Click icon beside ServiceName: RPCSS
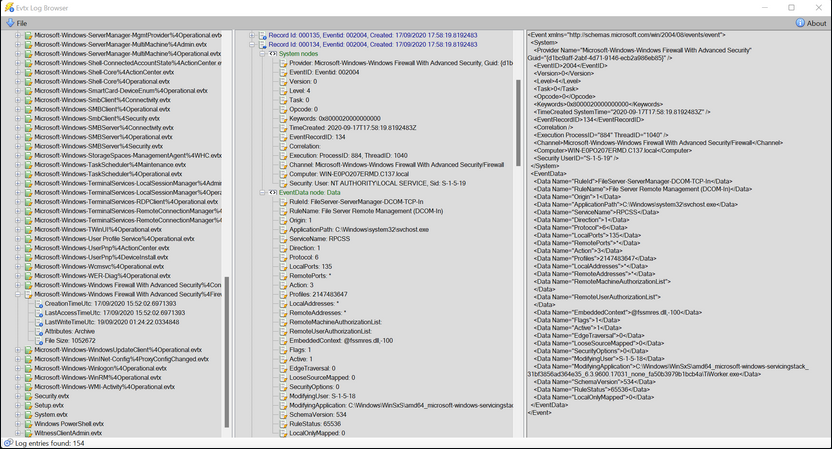 pyautogui.click(x=283, y=239)
